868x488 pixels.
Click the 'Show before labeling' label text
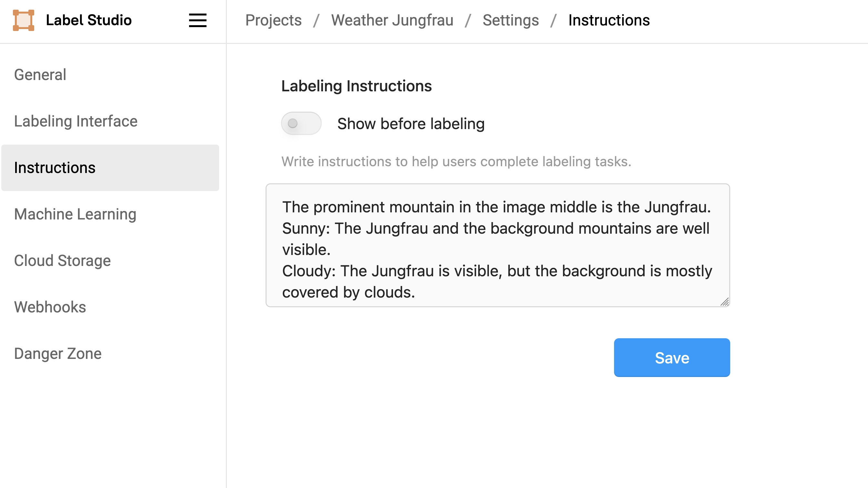411,124
